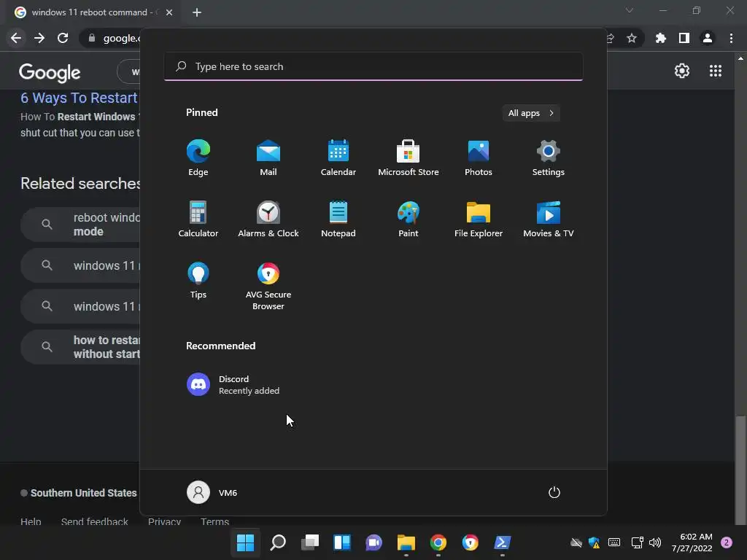The height and width of the screenshot is (560, 747).
Task: Click Send feedback in footer
Action: pos(94,521)
